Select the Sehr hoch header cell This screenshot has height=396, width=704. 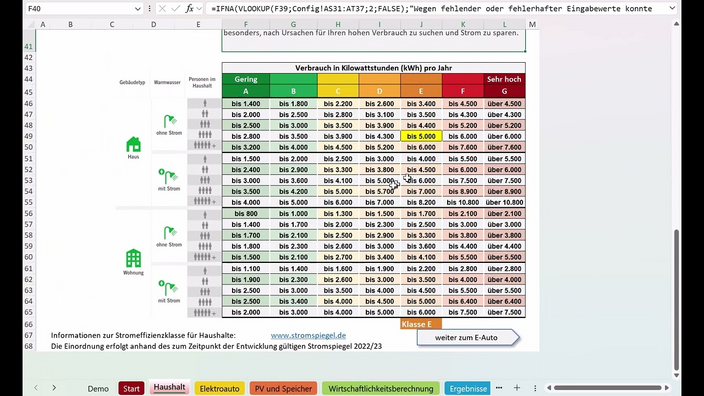pyautogui.click(x=504, y=79)
